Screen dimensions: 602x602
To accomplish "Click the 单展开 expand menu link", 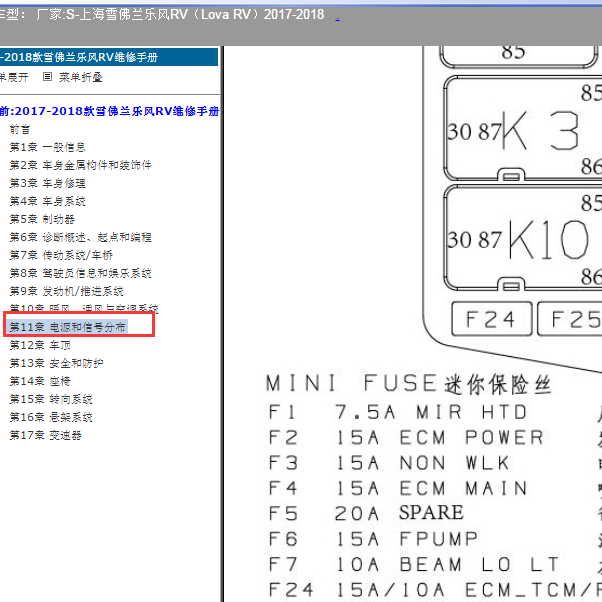I will 14,77.
